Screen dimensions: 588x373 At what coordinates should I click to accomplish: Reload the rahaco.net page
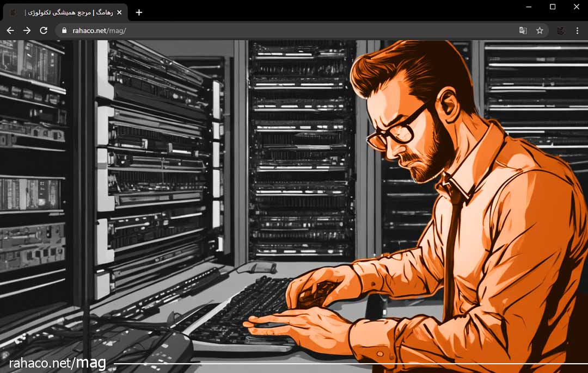44,30
